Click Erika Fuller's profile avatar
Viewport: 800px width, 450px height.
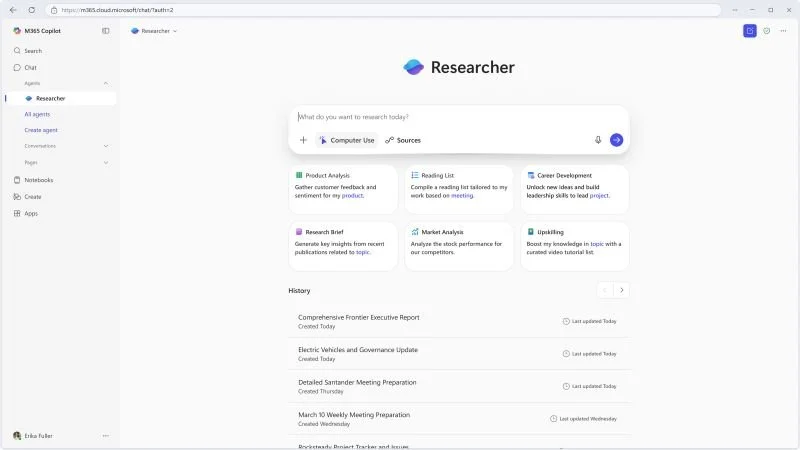tap(17, 436)
